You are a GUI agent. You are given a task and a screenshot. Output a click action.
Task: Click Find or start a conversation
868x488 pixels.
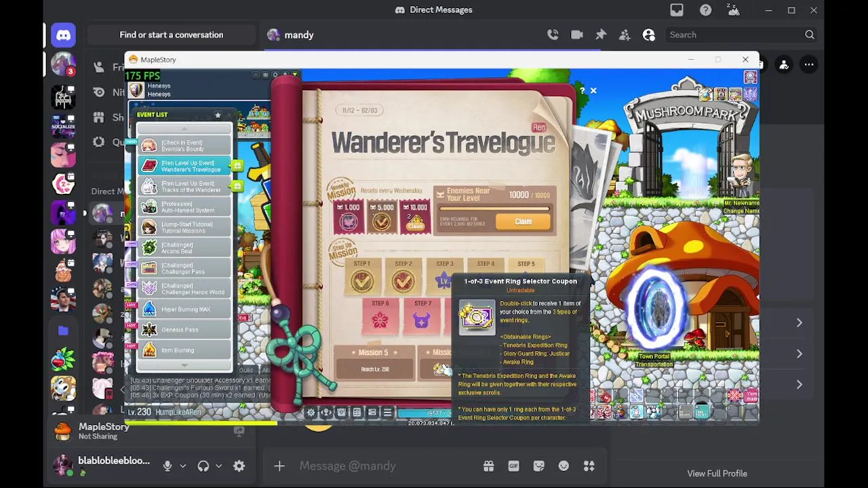[x=172, y=35]
